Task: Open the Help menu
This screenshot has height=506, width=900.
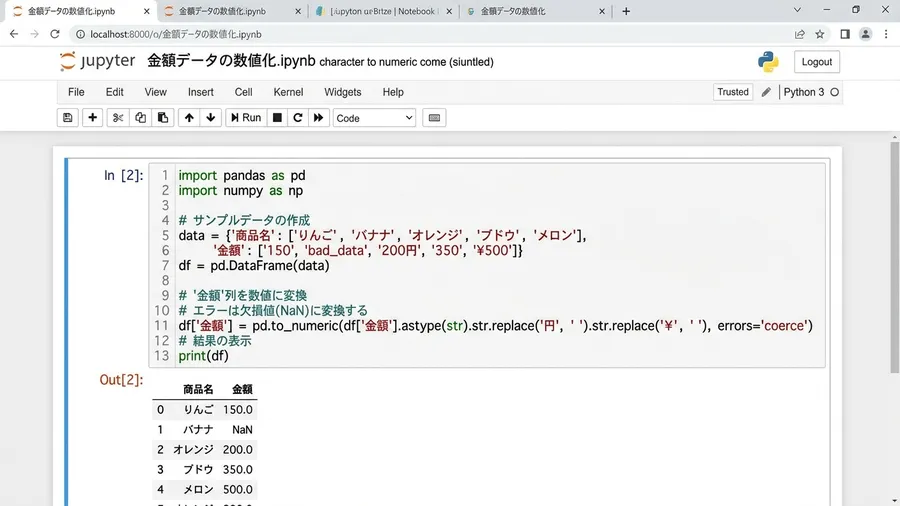Action: 393,92
